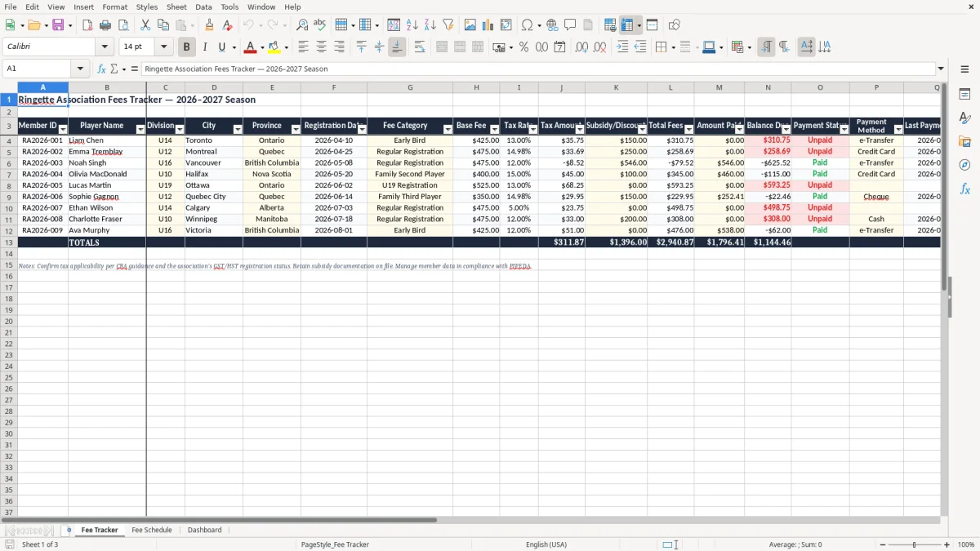Click the Insert Comment icon
Image resolution: width=980 pixels, height=551 pixels.
pos(570,25)
